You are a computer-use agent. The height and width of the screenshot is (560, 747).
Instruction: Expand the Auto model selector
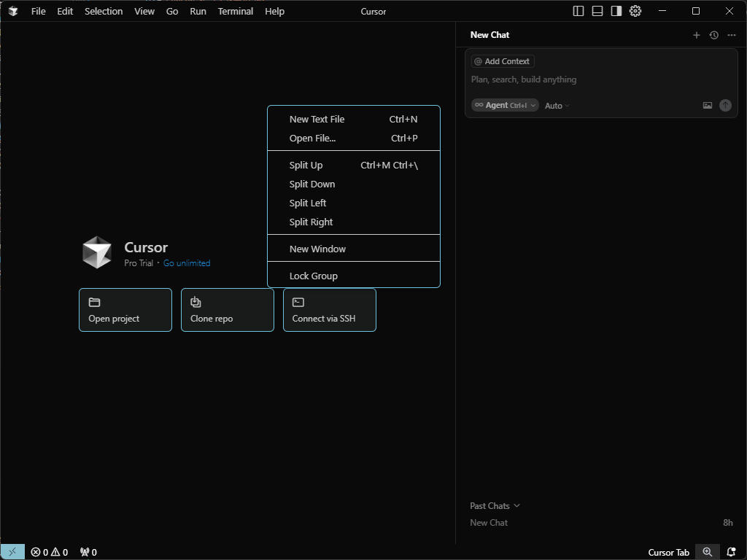557,106
